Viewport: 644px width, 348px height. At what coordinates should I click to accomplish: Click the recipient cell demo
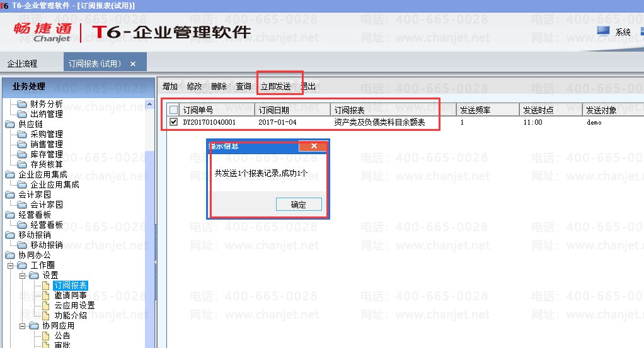594,122
